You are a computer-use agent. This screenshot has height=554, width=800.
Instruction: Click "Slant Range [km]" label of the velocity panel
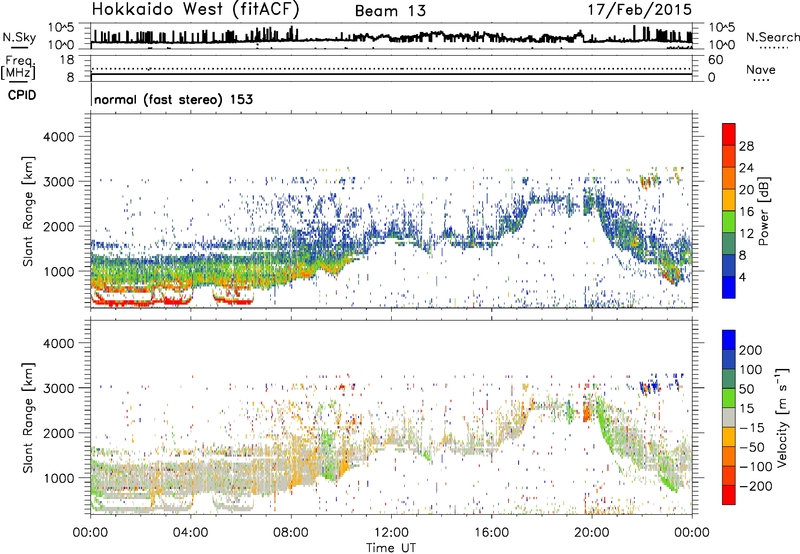pyautogui.click(x=28, y=418)
